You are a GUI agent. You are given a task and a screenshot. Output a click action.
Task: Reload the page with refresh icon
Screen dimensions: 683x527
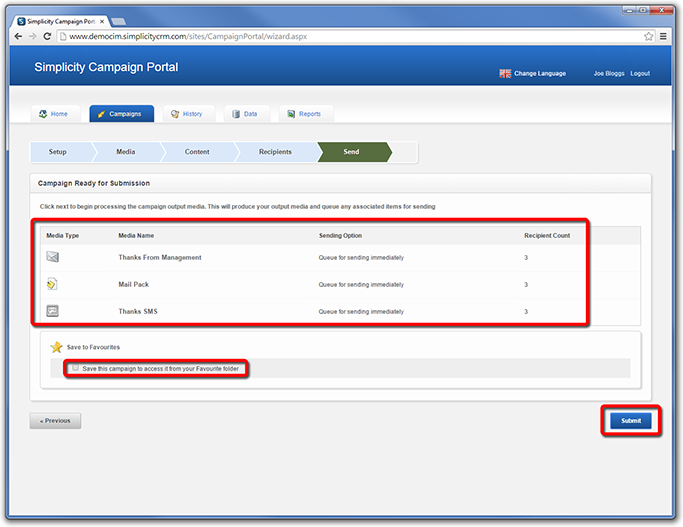point(48,36)
